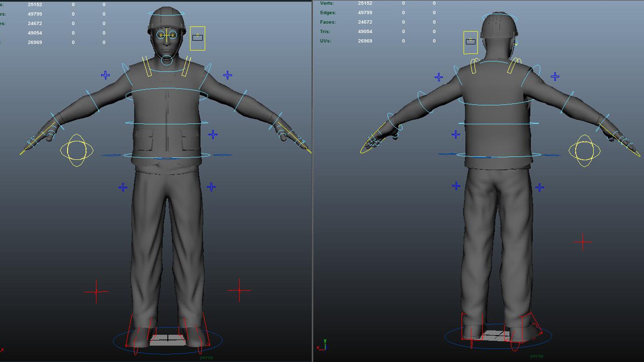The height and width of the screenshot is (362, 644).
Task: Select the cyan head ring above the helmet in front view
Action: click(x=166, y=14)
